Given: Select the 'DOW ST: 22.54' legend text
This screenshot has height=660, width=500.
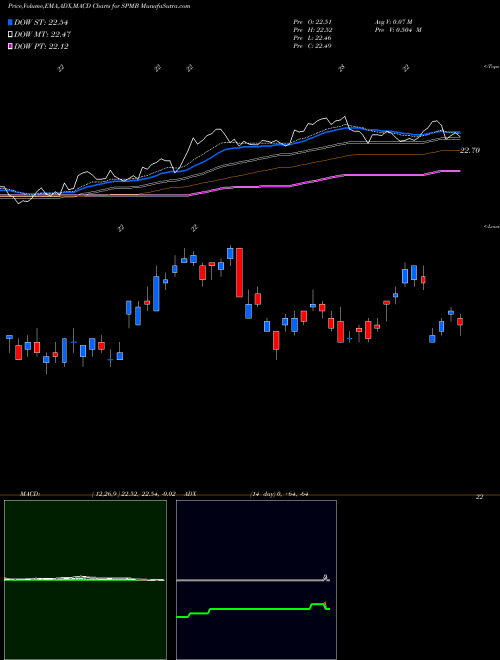Looking at the screenshot, I should (x=41, y=22).
